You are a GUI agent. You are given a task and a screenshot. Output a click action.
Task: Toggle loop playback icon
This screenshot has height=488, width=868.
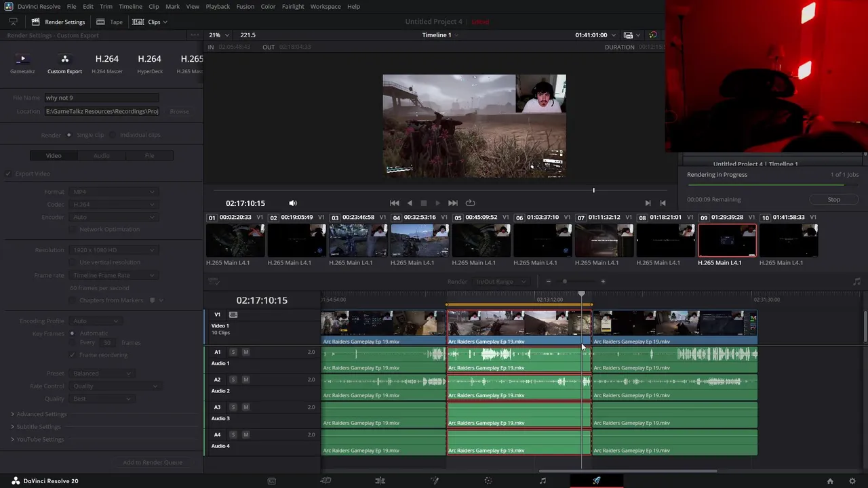(470, 203)
